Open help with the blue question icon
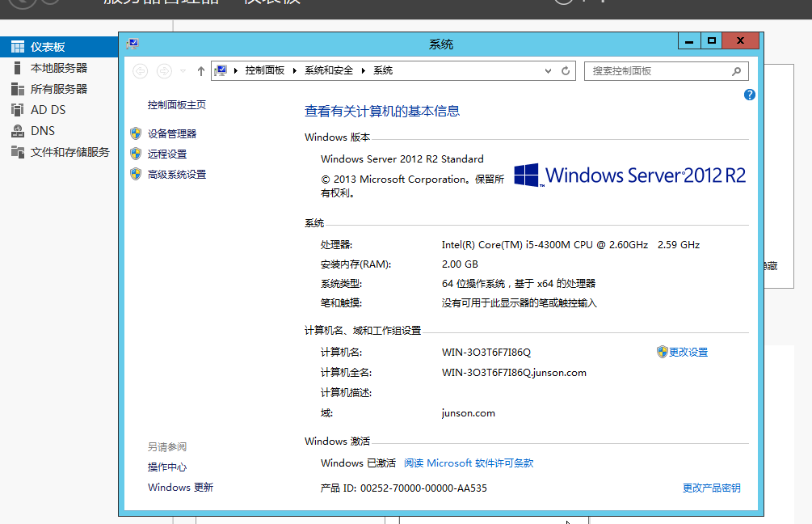This screenshot has width=812, height=524. point(749,95)
